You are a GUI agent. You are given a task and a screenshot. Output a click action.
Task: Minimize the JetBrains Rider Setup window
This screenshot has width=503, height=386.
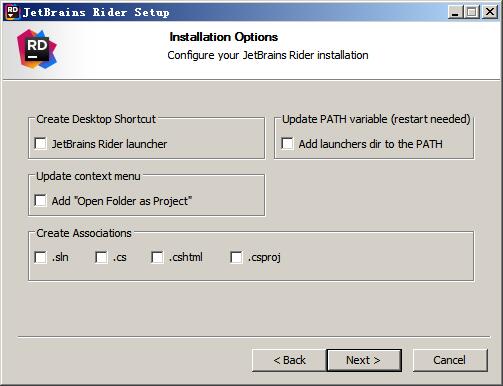click(455, 12)
